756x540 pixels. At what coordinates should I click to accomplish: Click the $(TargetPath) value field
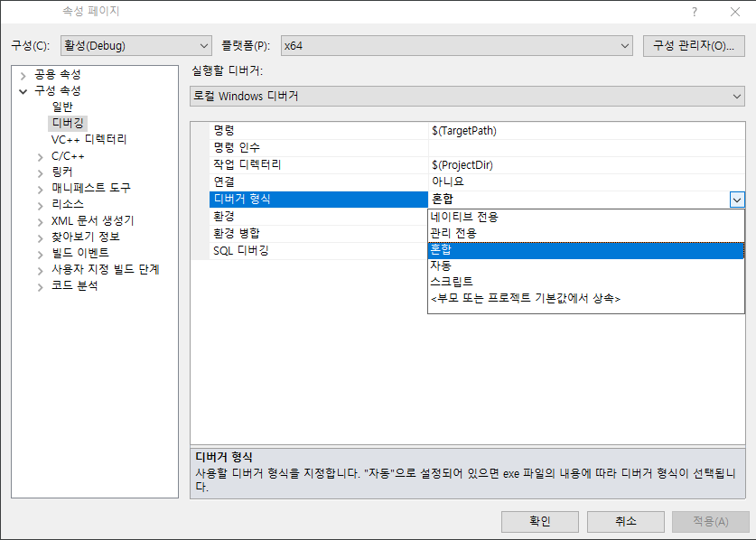[586, 131]
